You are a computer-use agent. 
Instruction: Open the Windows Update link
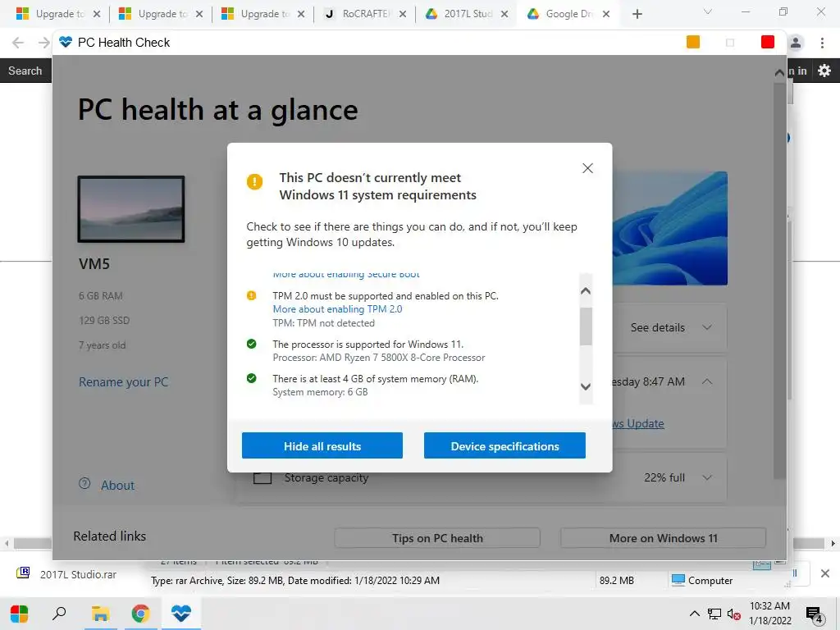point(637,424)
